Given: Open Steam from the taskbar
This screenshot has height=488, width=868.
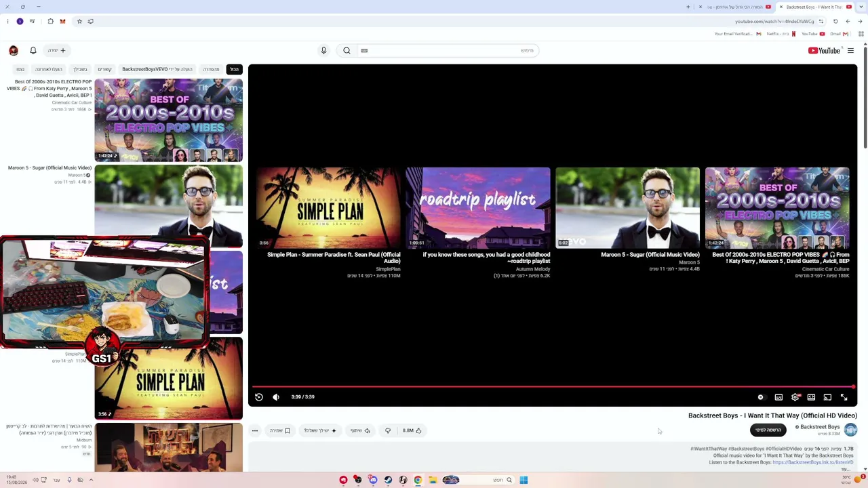Looking at the screenshot, I should [x=388, y=480].
